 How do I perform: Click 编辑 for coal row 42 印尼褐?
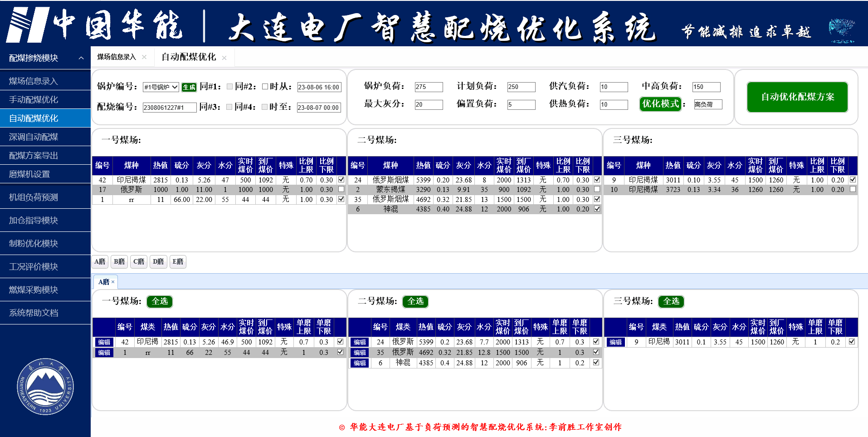[x=104, y=342]
